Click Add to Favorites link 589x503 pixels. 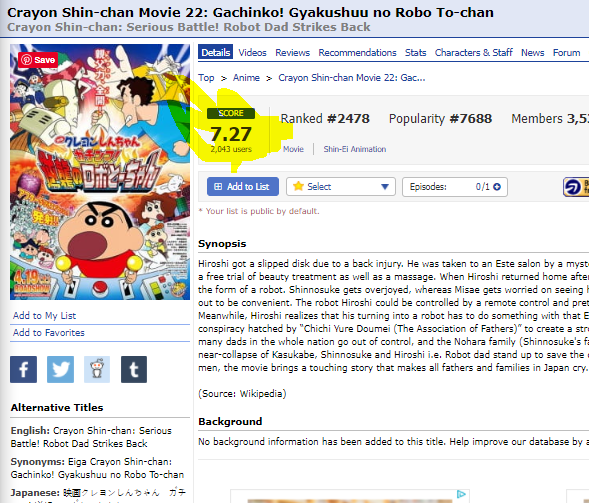pyautogui.click(x=49, y=333)
